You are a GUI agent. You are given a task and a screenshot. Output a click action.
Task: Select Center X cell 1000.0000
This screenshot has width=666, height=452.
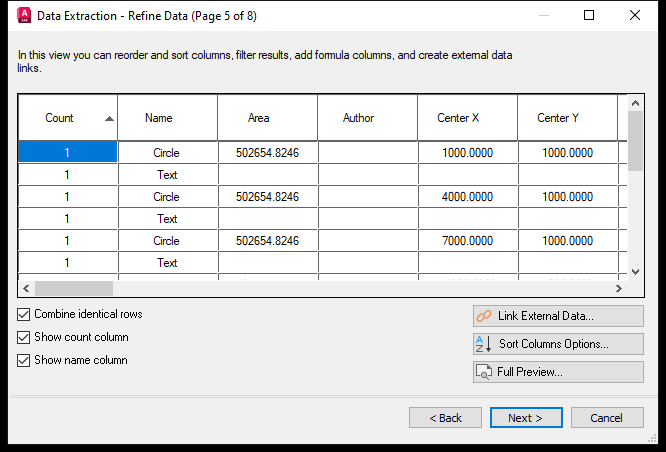[468, 153]
